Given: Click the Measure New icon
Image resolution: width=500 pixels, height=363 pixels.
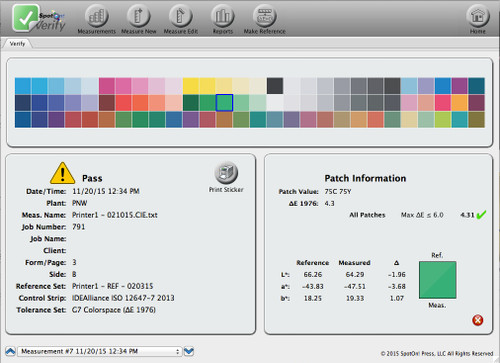Looking at the screenshot, I should 139,16.
